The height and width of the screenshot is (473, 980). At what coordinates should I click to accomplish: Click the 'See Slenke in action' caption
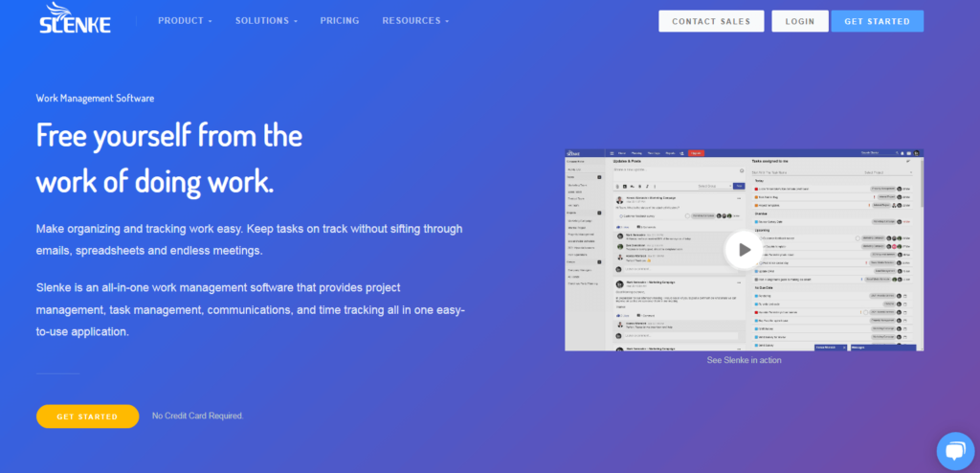pyautogui.click(x=744, y=360)
